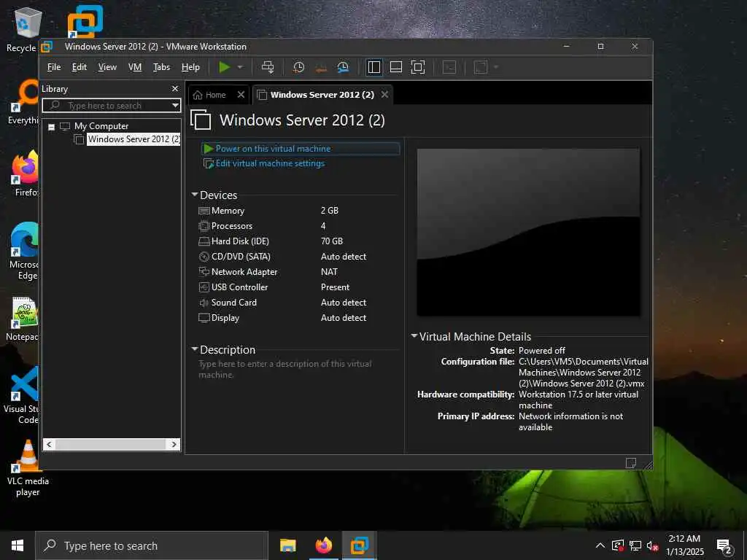
Task: Collapse the Virtual Machine Details section
Action: [414, 336]
